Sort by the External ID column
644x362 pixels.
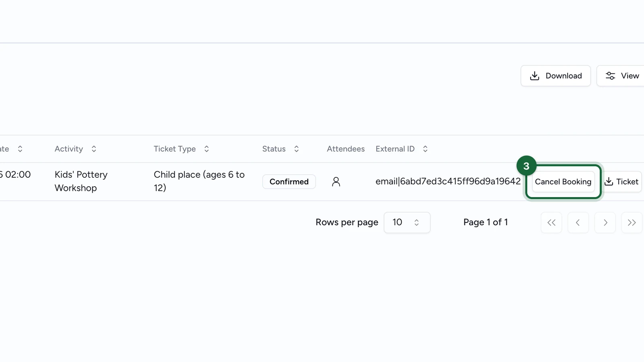[402, 149]
